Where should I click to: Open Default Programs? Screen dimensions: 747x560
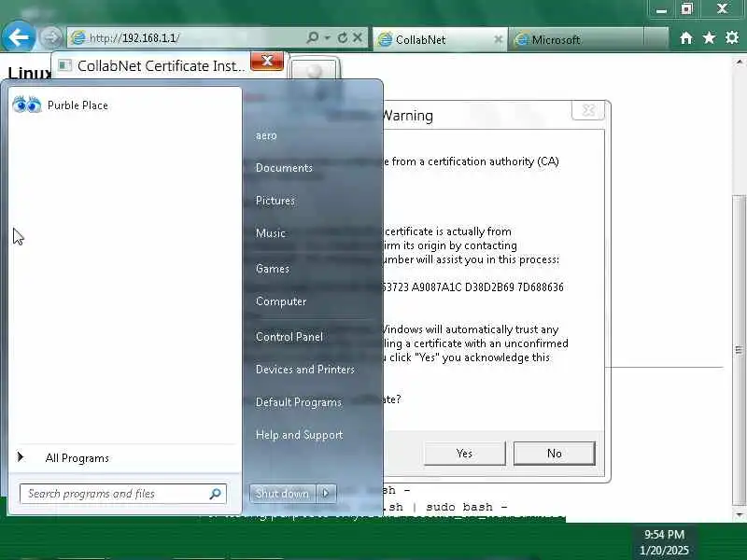coord(298,402)
